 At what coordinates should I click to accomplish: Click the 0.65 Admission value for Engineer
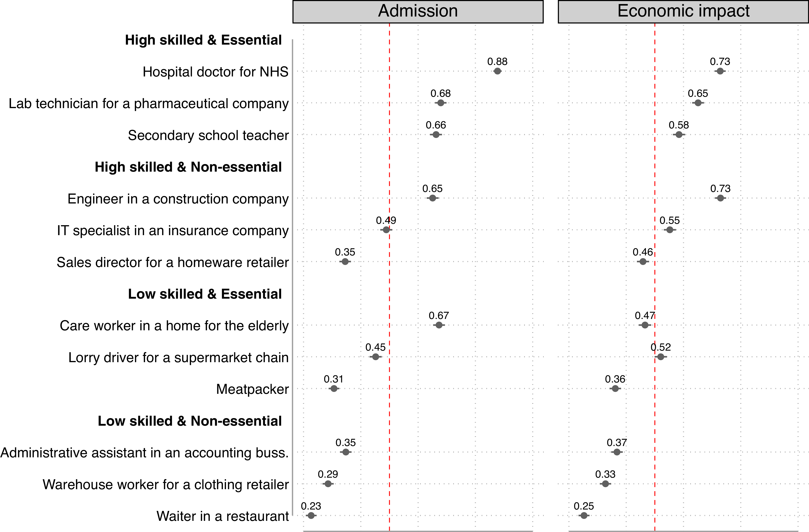tap(432, 189)
